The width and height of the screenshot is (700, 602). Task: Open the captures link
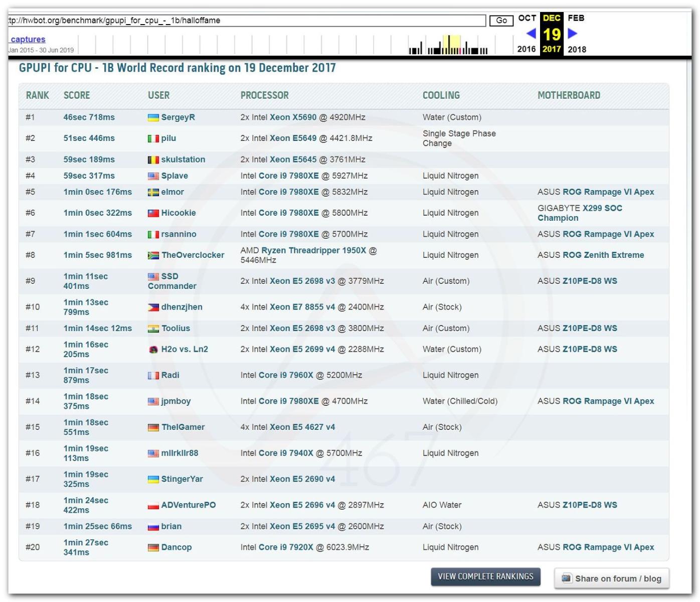pos(28,39)
